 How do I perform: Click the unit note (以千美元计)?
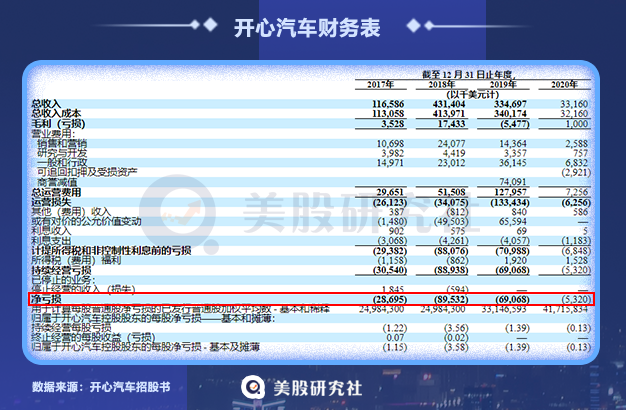(x=473, y=95)
